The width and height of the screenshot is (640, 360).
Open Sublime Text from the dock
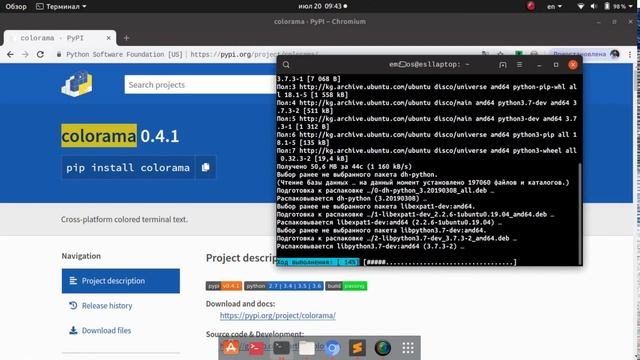357,348
